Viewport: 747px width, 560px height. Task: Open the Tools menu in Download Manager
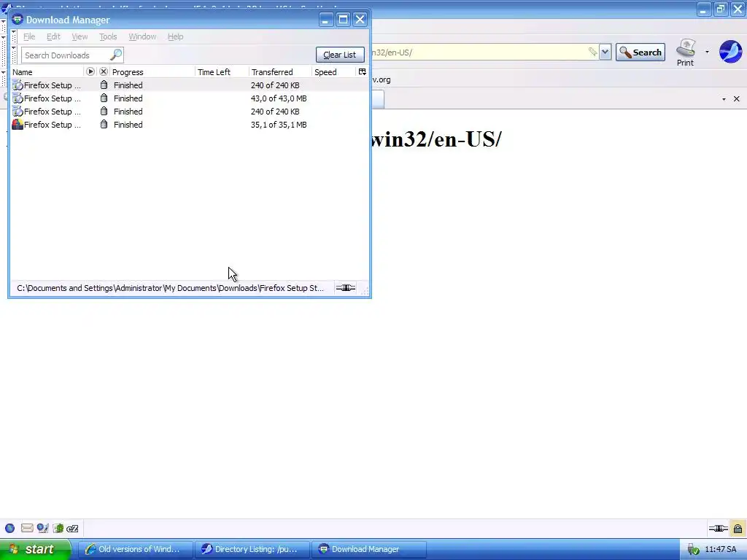[x=108, y=36]
